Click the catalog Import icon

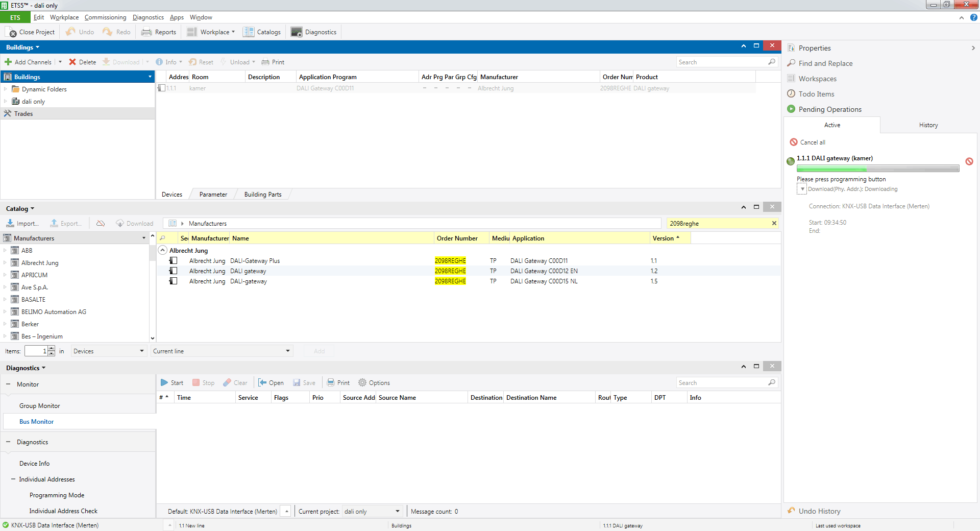coord(10,224)
